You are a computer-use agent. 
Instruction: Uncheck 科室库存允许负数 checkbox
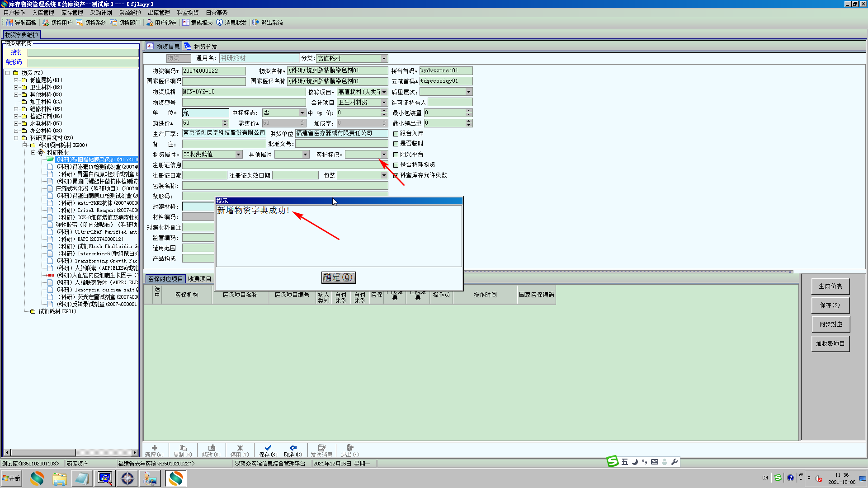(396, 175)
